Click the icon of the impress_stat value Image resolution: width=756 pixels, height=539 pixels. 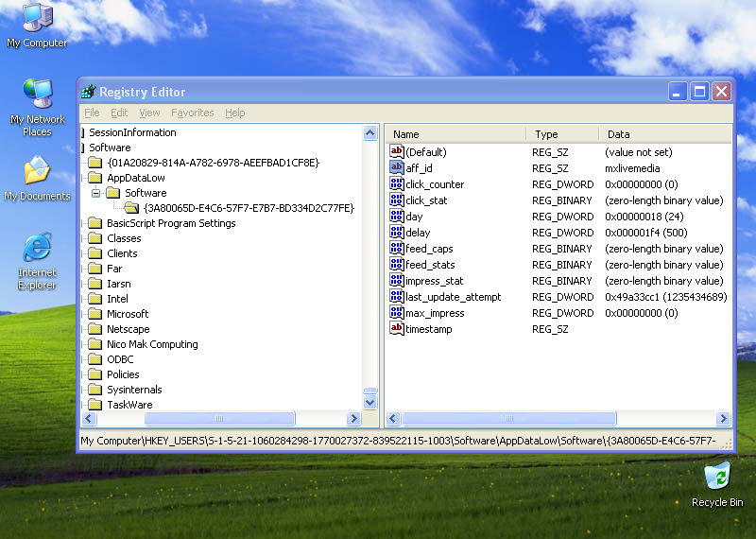coord(396,280)
